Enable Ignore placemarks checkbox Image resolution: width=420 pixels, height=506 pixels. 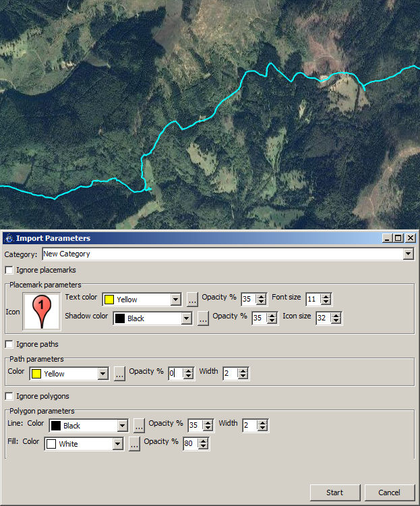click(9, 270)
